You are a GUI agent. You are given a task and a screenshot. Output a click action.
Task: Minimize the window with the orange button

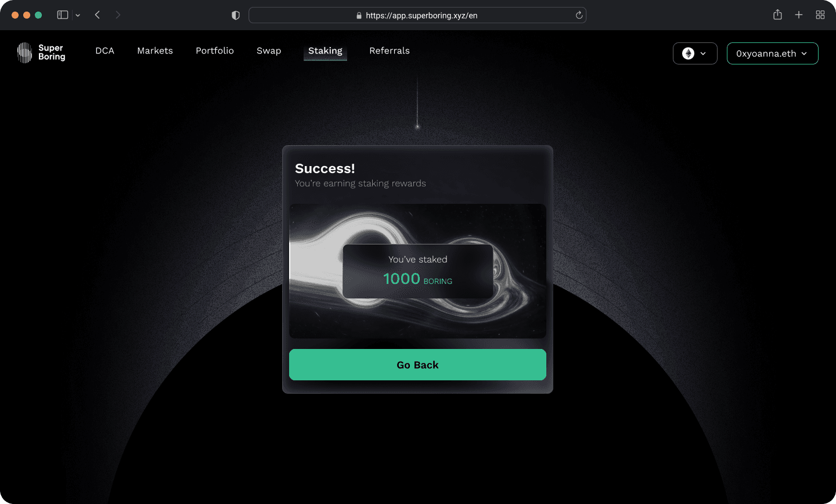27,15
